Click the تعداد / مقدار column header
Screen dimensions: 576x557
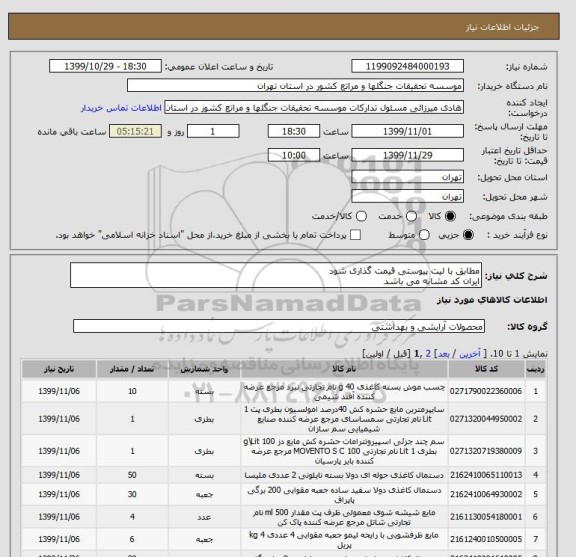(x=132, y=369)
